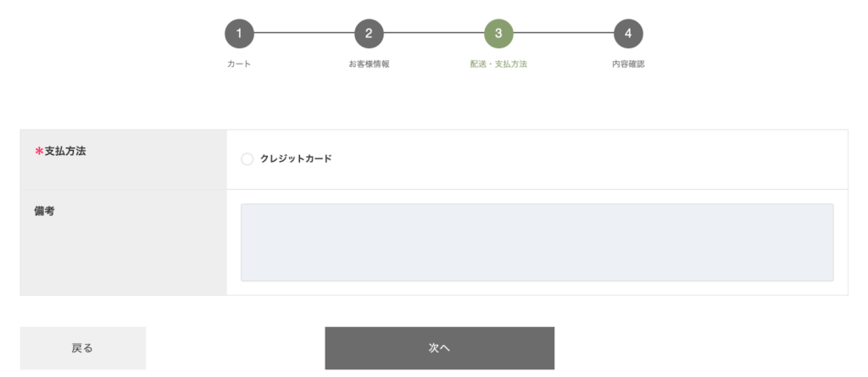Click the 備考 field label

point(44,211)
